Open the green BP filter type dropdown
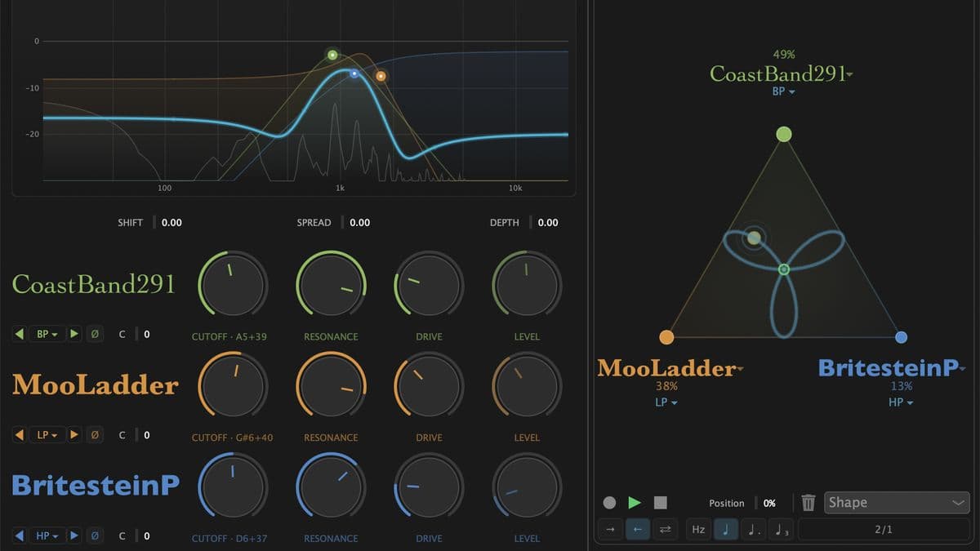Screen dimensions: 980x551 (47, 334)
